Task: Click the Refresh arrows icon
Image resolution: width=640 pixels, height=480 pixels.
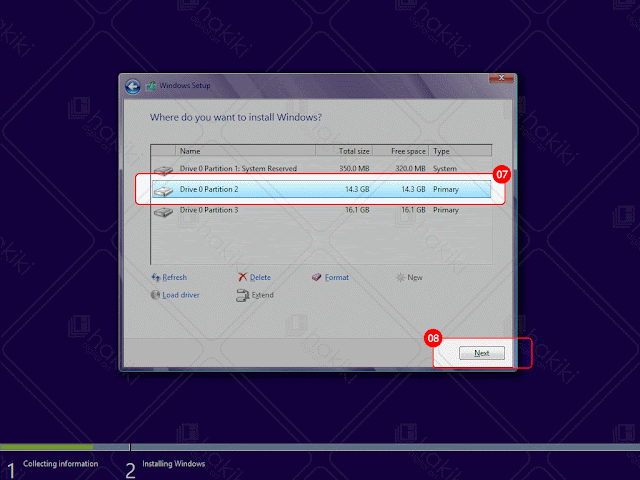Action: [x=156, y=278]
